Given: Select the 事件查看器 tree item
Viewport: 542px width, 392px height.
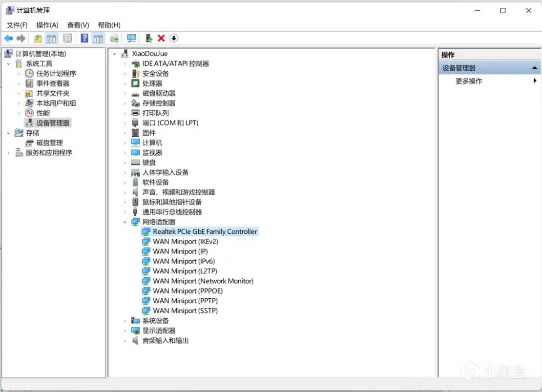Looking at the screenshot, I should tap(50, 83).
